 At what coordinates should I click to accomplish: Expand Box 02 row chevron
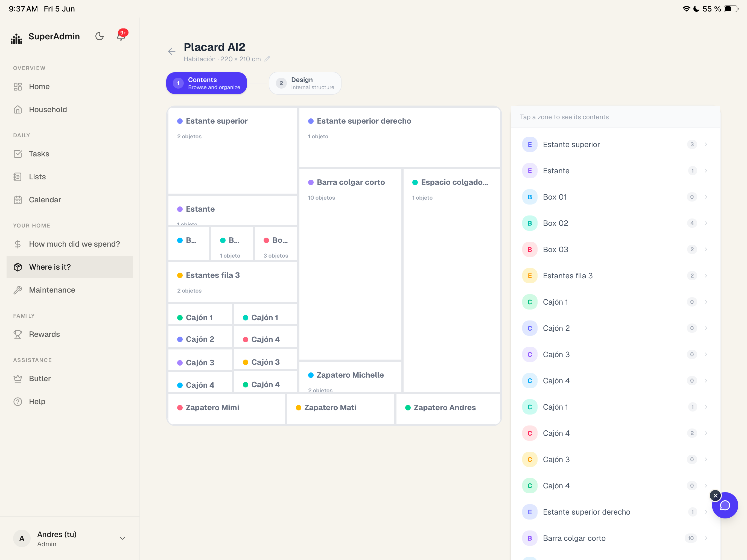(x=706, y=223)
